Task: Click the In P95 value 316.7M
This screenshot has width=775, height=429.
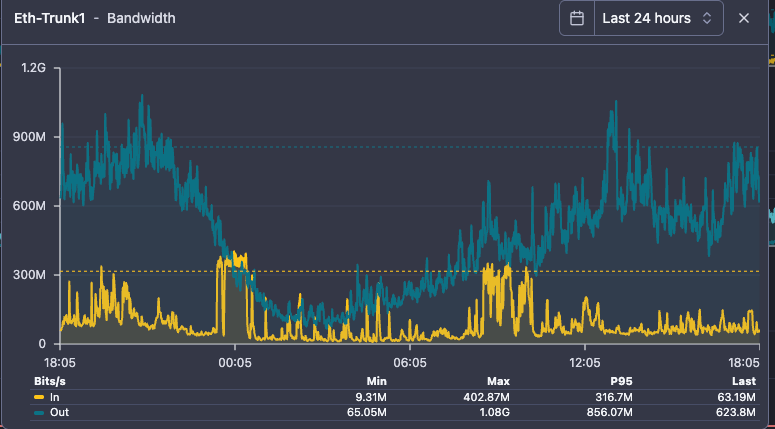Action: point(615,397)
